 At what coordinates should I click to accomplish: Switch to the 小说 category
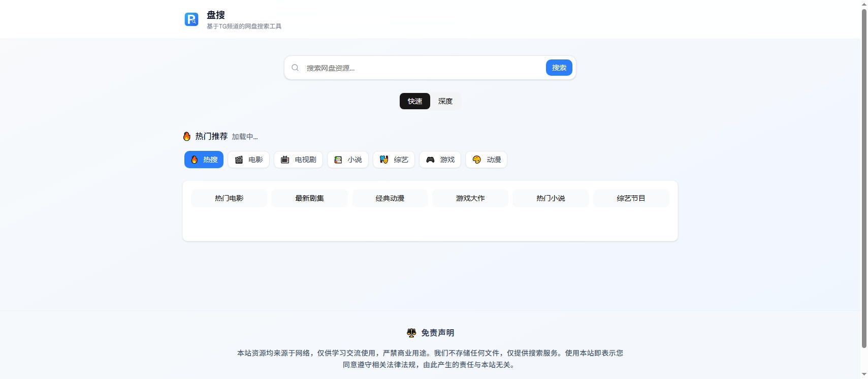pos(348,160)
